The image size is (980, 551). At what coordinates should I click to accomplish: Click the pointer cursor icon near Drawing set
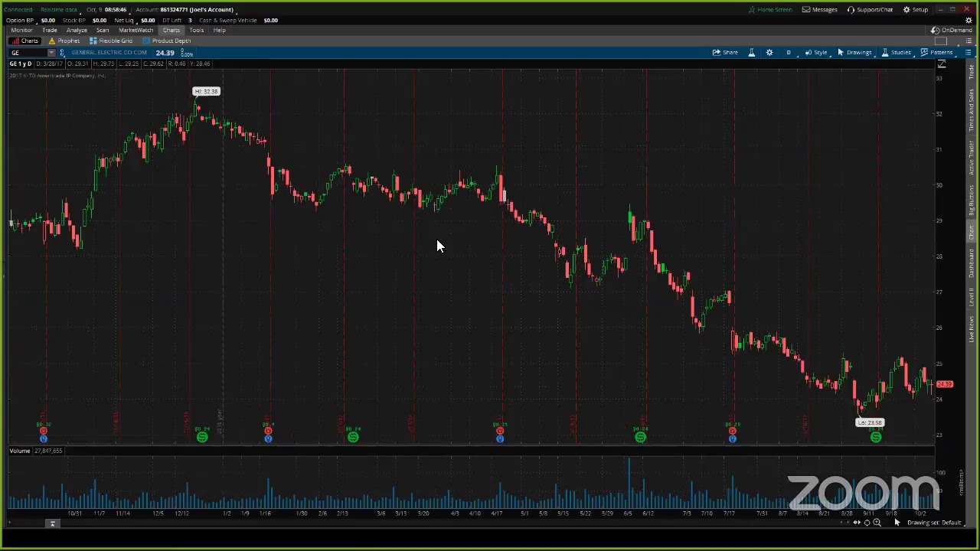pyautogui.click(x=897, y=523)
